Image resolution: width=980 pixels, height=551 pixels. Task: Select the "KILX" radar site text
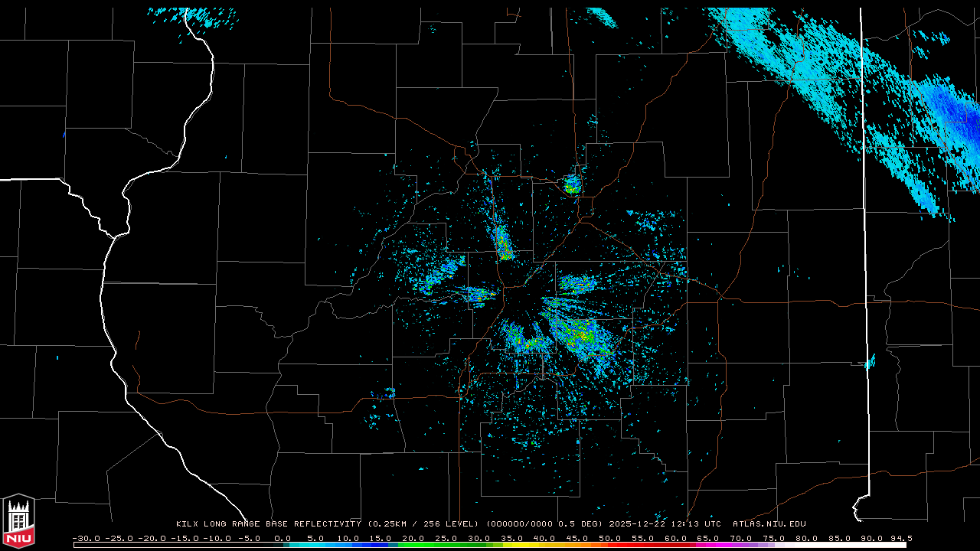[x=187, y=524]
